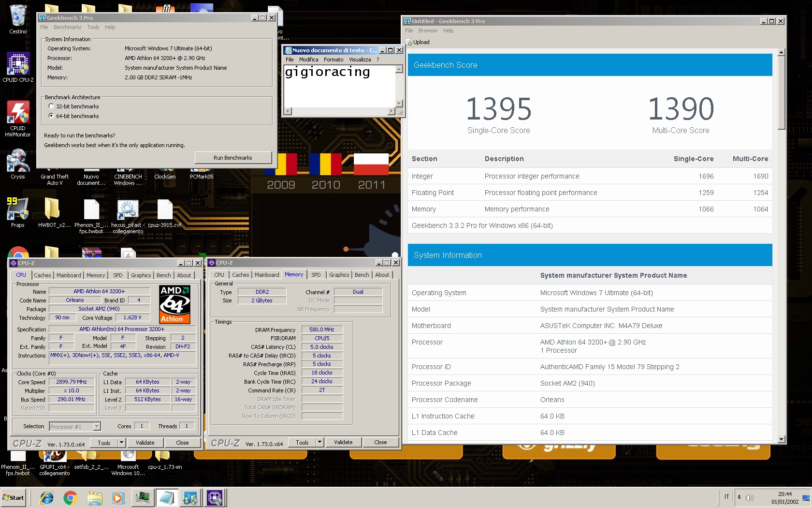
Task: Click the Memory performance row in Geekbench
Action: tap(590, 209)
